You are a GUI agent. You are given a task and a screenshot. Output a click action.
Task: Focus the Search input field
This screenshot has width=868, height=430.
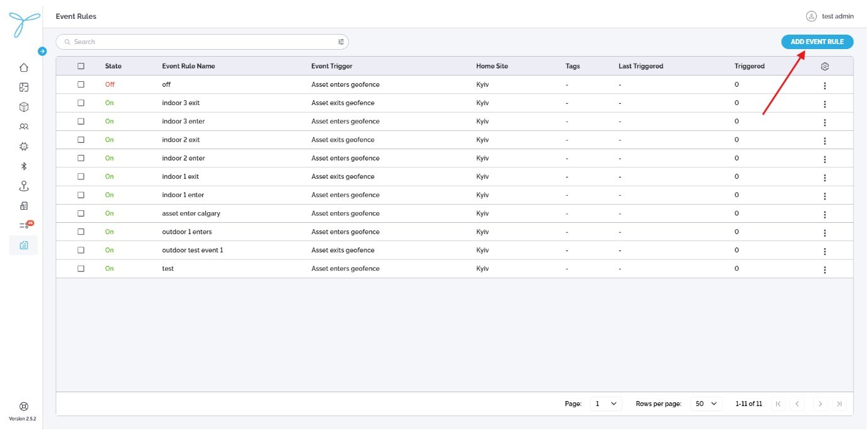(x=202, y=42)
